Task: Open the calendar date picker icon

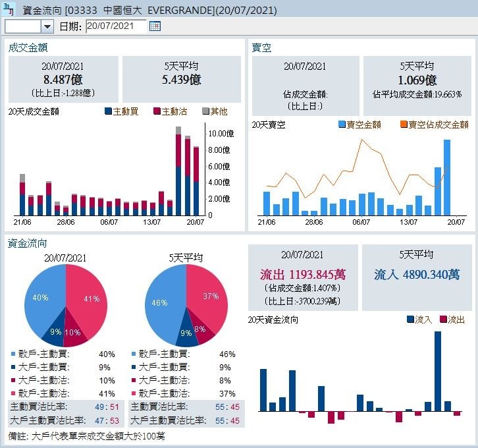Action: click(155, 26)
